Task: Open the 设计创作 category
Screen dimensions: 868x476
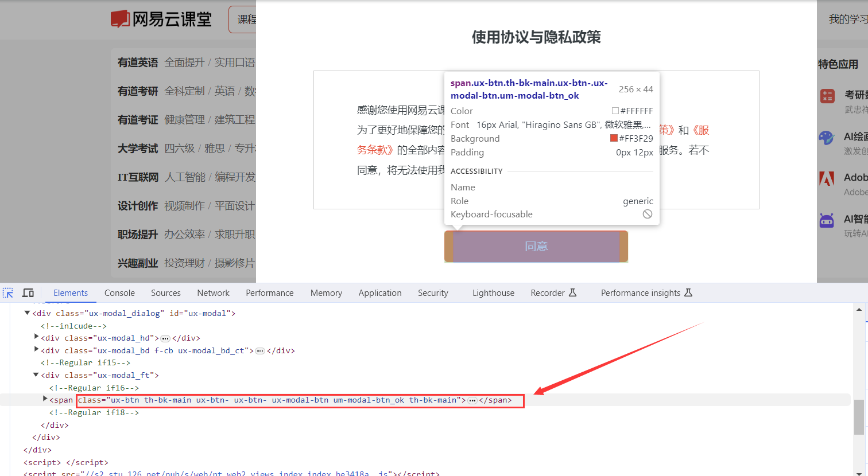Action: tap(138, 206)
